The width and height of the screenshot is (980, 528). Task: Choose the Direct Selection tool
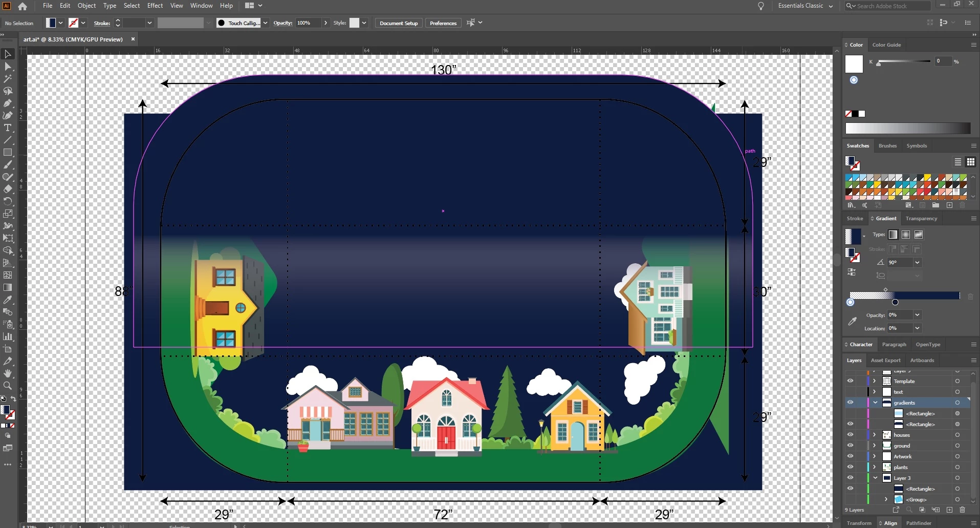pyautogui.click(x=8, y=67)
